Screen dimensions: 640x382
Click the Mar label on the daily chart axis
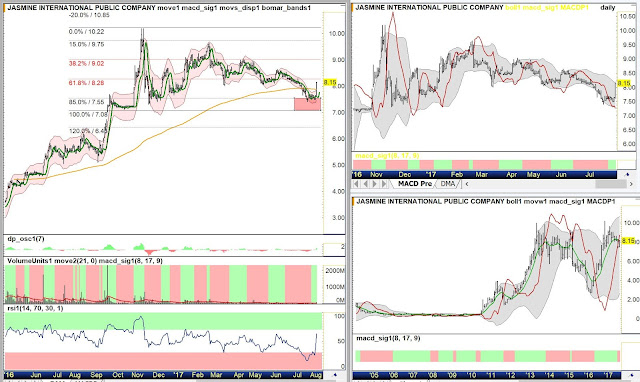click(482, 175)
